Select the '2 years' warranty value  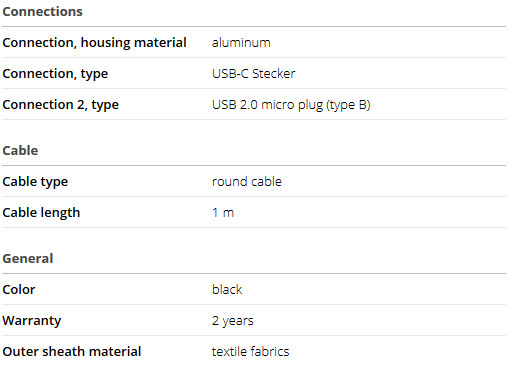point(233,321)
